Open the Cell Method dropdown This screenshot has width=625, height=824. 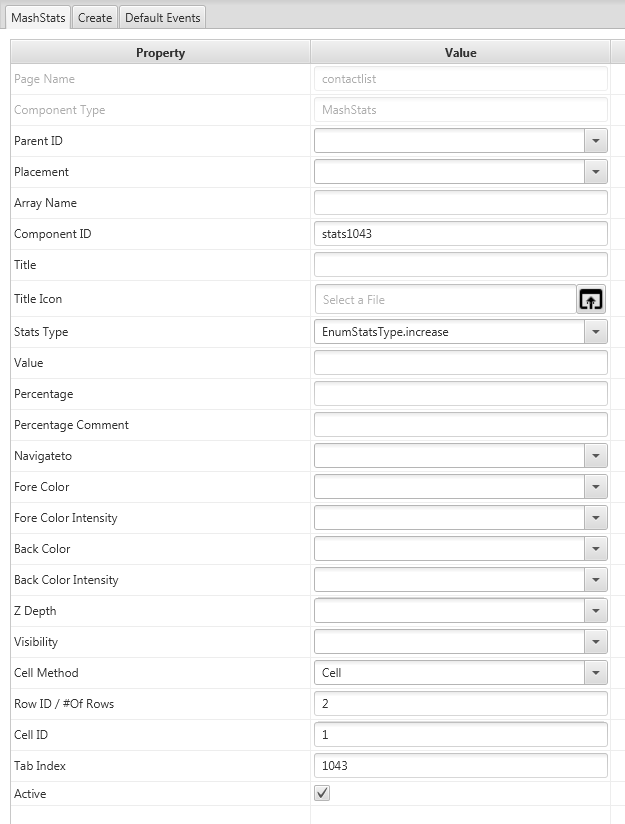click(596, 673)
